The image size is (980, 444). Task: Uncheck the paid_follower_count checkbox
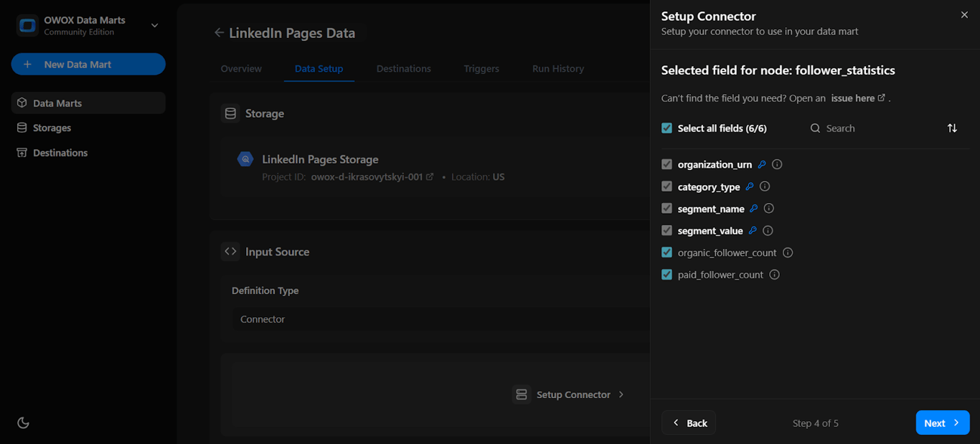click(666, 275)
